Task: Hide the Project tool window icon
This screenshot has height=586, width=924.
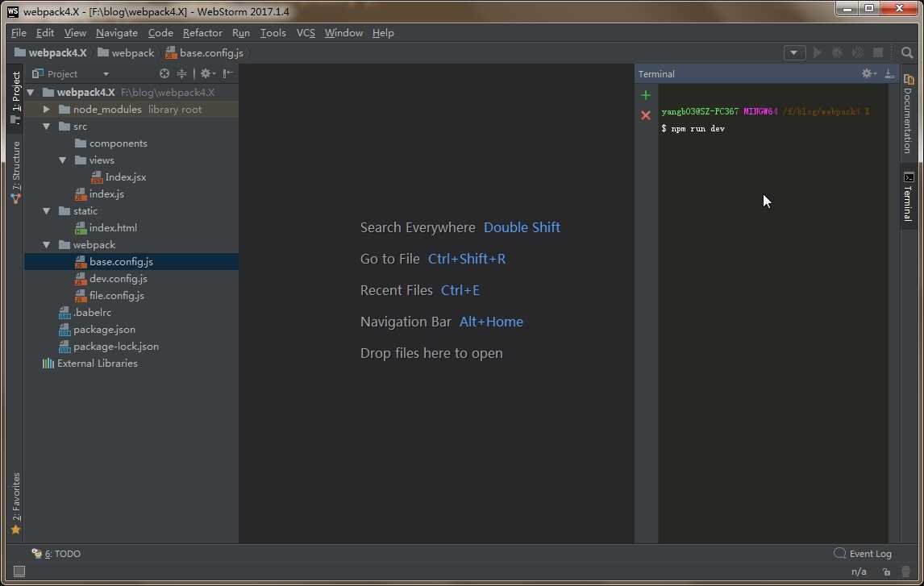Action: click(228, 73)
